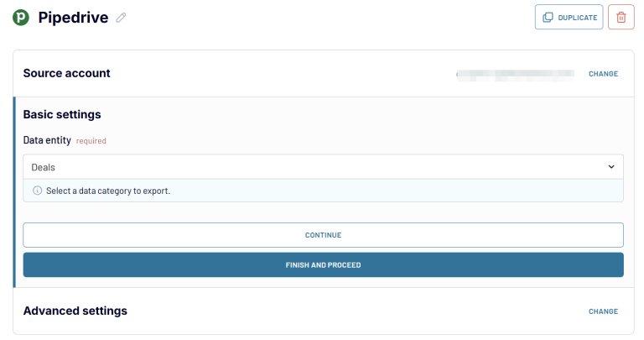Select the Source account section header
Image resolution: width=644 pixels, height=340 pixels.
(x=66, y=73)
